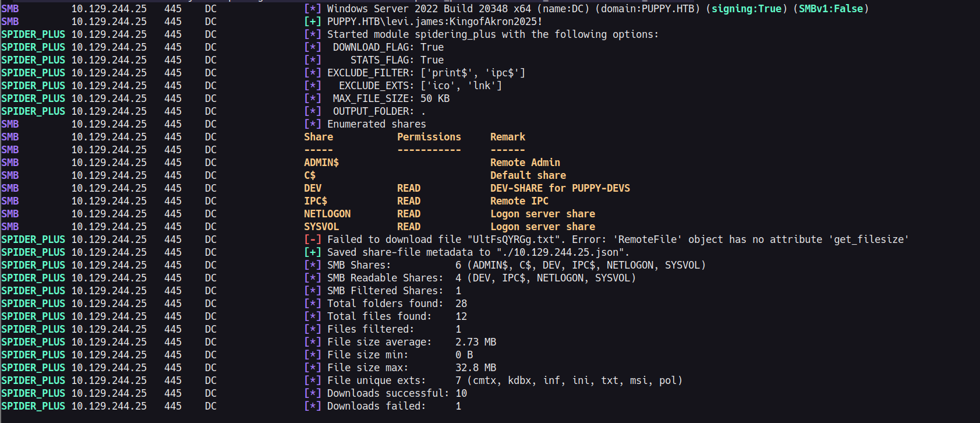Click the 'ADMIN$' share name

pos(321,163)
